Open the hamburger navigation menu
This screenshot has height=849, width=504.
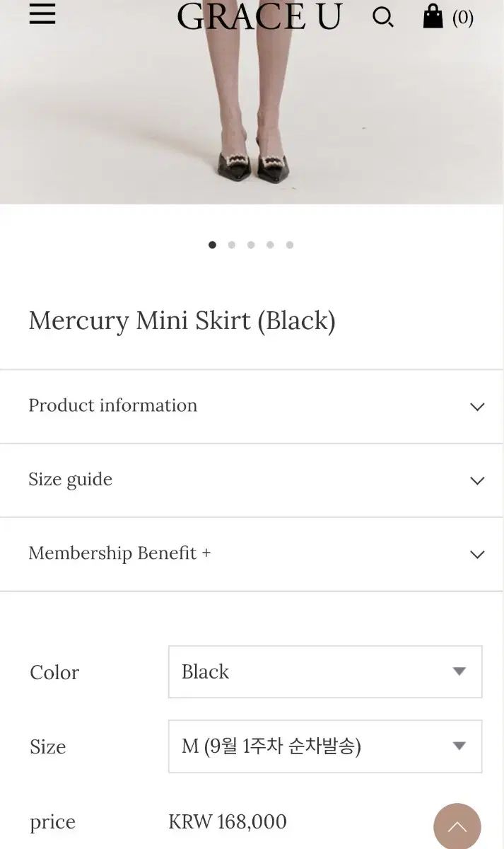42,14
